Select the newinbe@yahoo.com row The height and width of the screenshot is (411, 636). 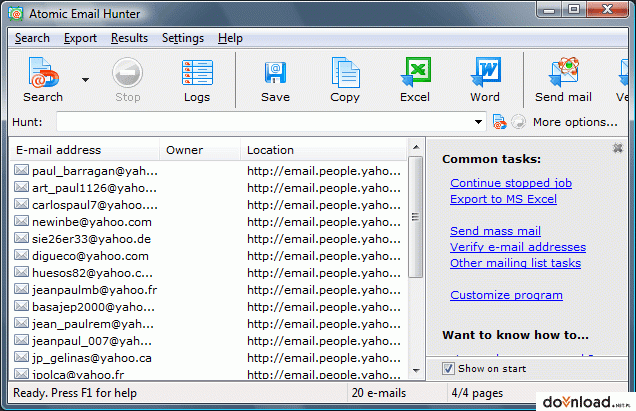[x=208, y=222]
